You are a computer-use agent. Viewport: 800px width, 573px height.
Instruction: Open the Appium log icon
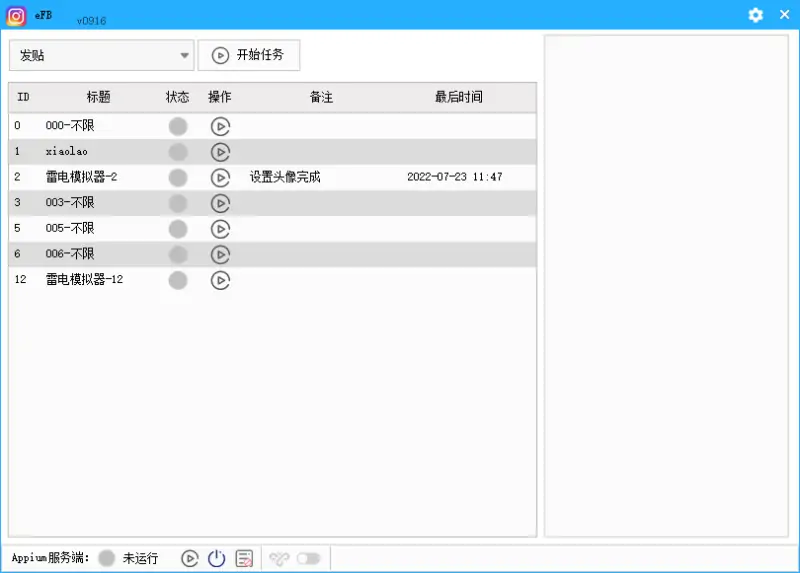click(x=244, y=558)
